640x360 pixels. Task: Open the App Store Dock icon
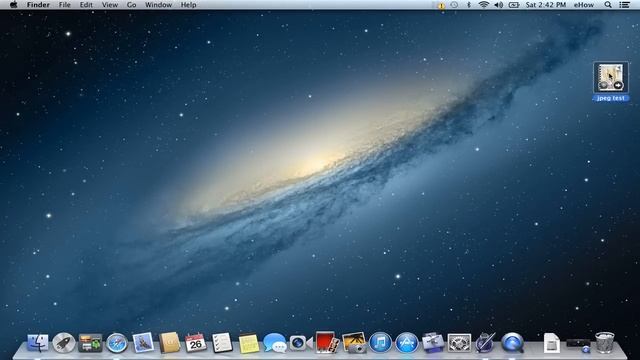tap(407, 342)
